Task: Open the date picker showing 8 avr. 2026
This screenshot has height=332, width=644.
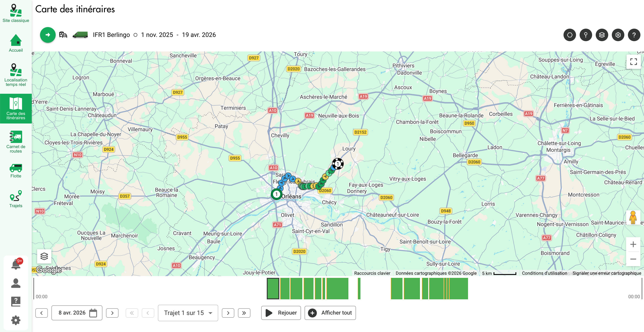Action: (x=76, y=313)
